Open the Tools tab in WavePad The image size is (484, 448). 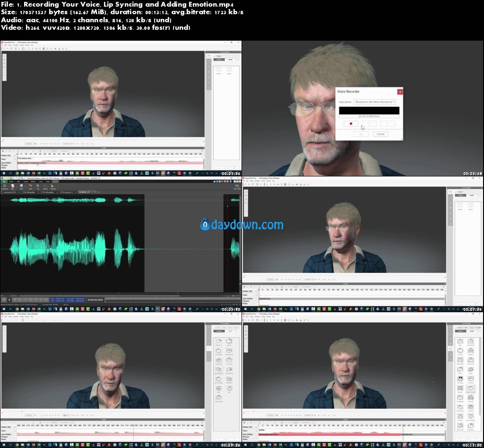click(x=41, y=182)
